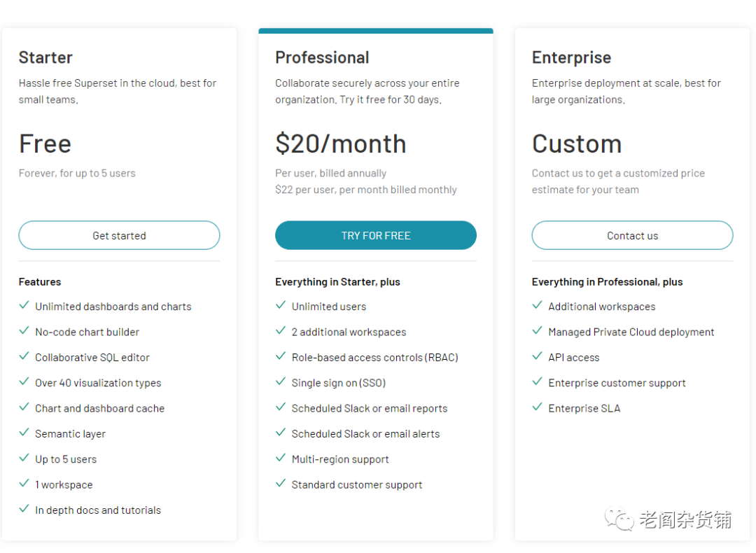756x553 pixels.
Task: Click Scheduled Slack or email alerts item
Action: tap(365, 434)
